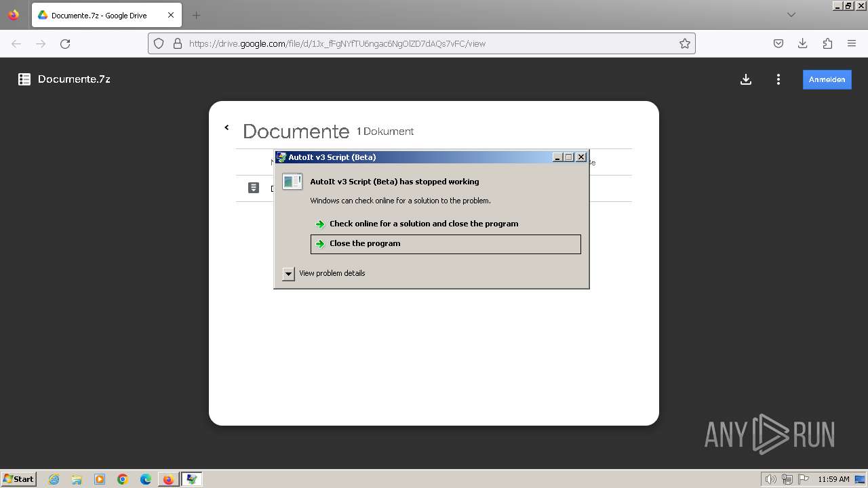Click the document file icon in list row

pyautogui.click(x=254, y=188)
